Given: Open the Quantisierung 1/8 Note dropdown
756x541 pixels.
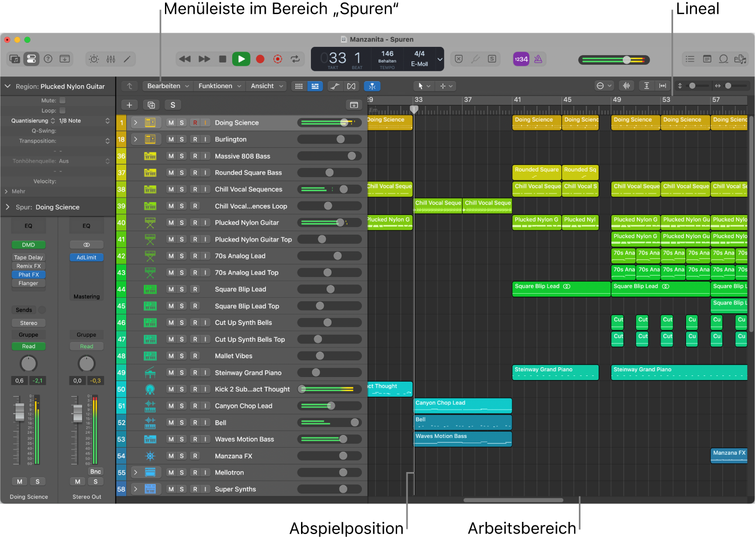Looking at the screenshot, I should click(x=84, y=121).
